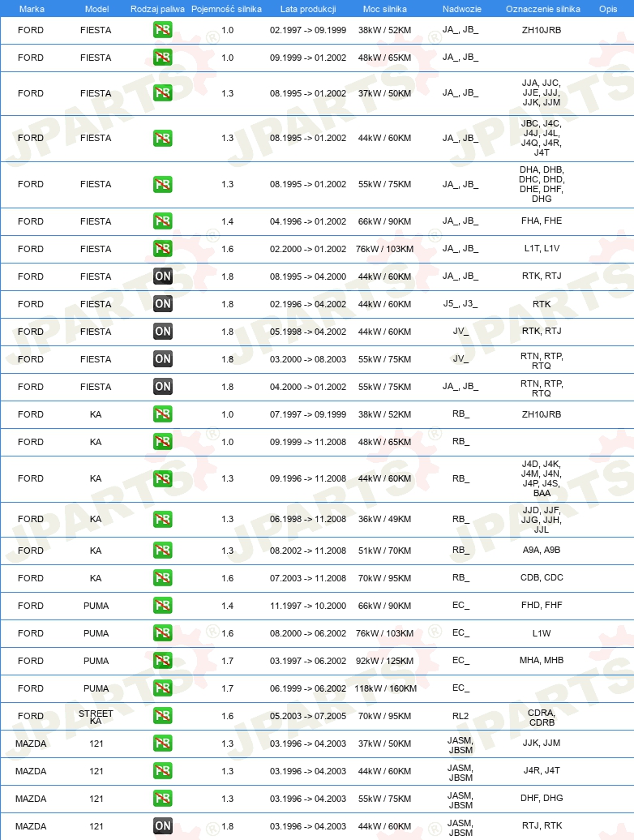Click the Model column header
Image resolution: width=634 pixels, height=840 pixels.
pyautogui.click(x=97, y=9)
